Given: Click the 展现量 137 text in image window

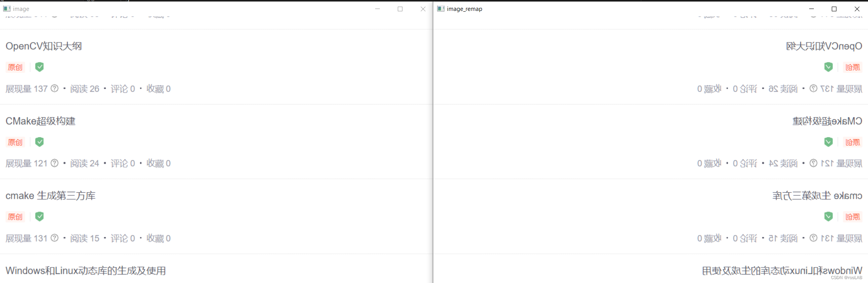Looking at the screenshot, I should pos(26,89).
